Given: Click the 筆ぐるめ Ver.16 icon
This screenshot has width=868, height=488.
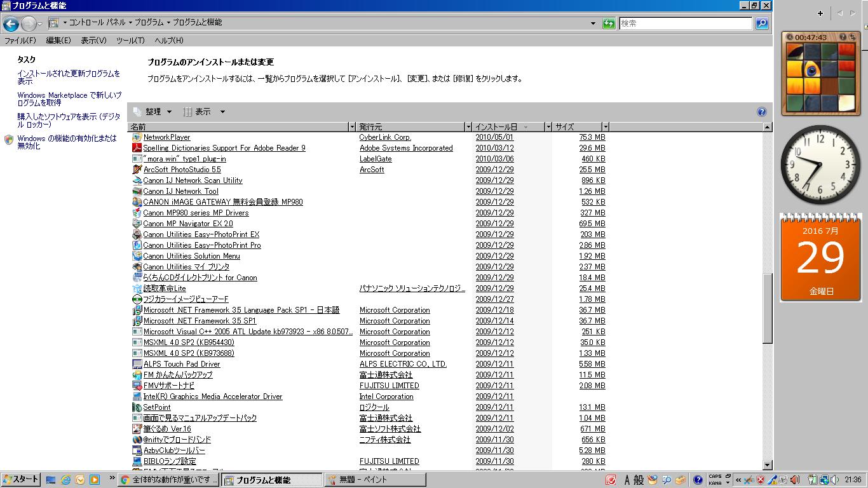Looking at the screenshot, I should point(136,429).
